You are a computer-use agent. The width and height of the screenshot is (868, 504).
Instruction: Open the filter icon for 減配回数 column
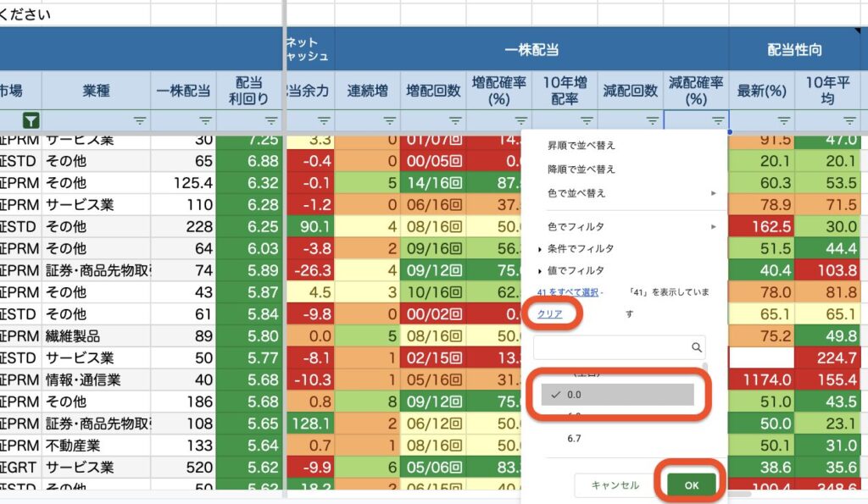coord(653,121)
